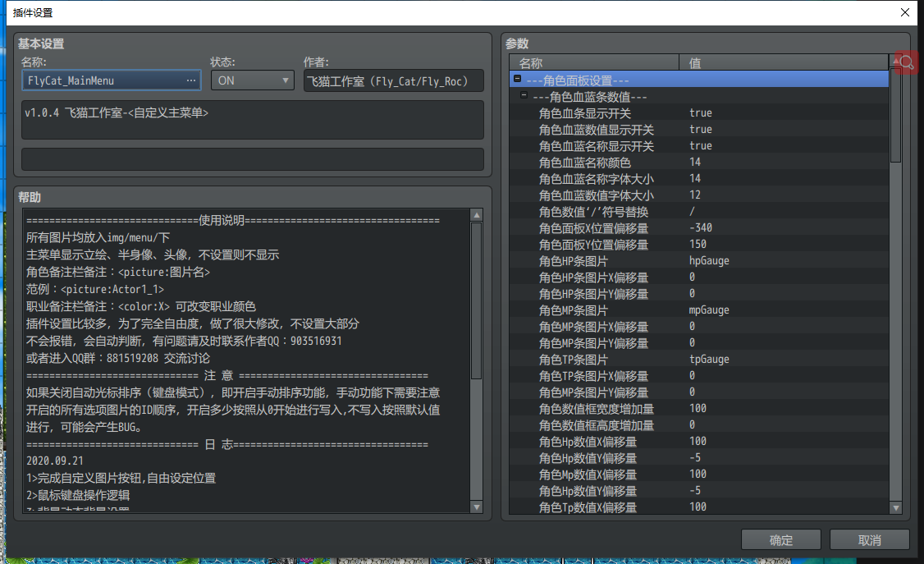
Task: Select the 角色数值框宽度增加量 parameter
Action: click(x=699, y=409)
